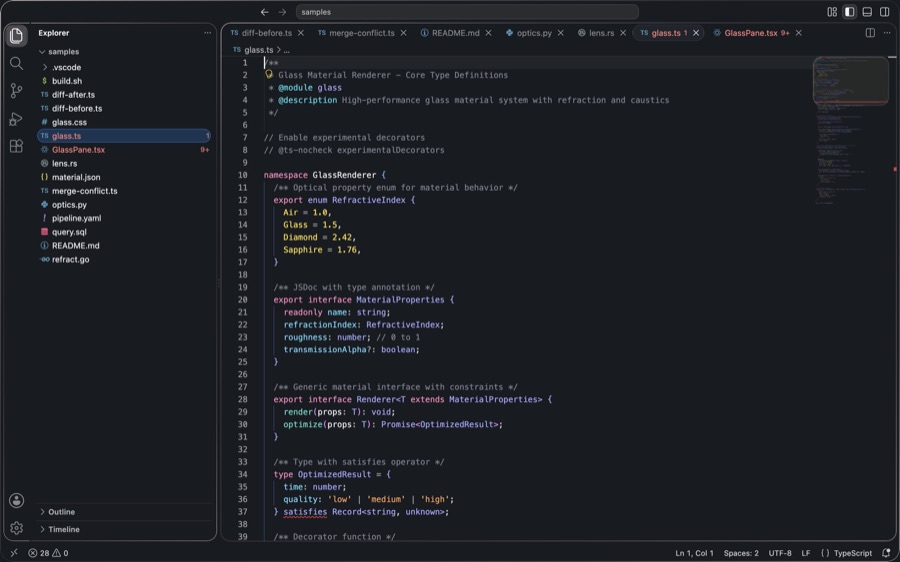
Task: Open lens.rs in the explorer
Action: pos(124,164)
